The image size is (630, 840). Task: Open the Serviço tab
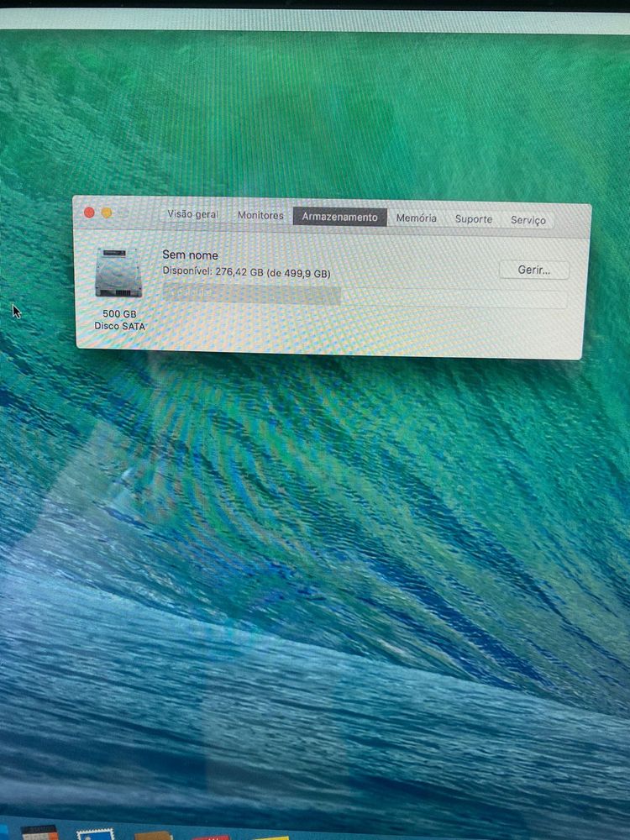(528, 220)
